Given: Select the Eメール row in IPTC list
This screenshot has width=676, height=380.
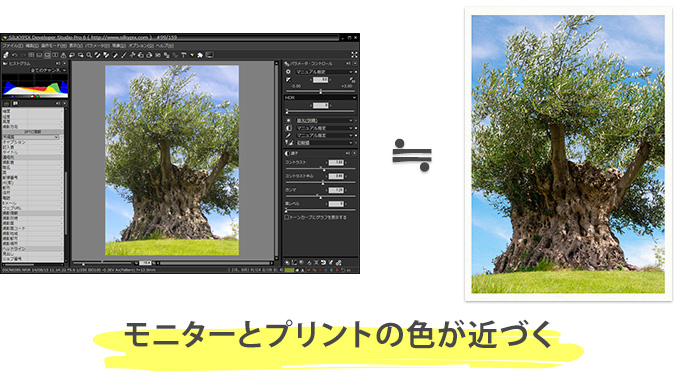Looking at the screenshot, I should 32,203.
